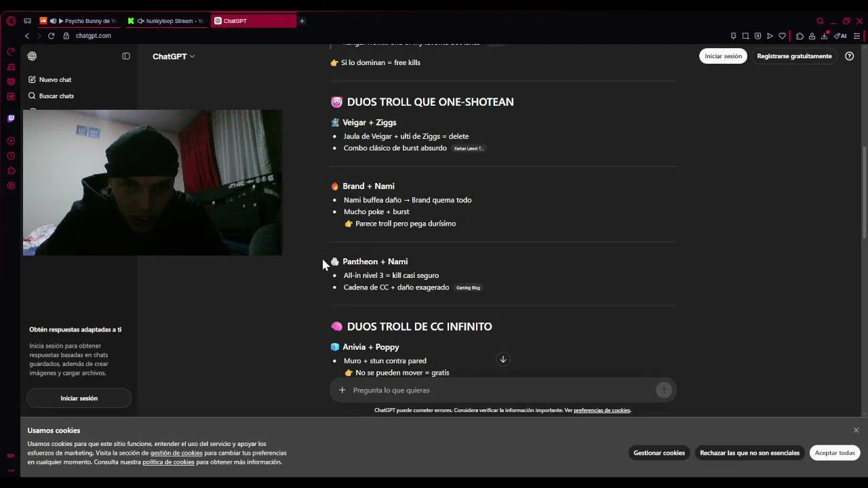Open the easy setup sliders icon

(857, 36)
